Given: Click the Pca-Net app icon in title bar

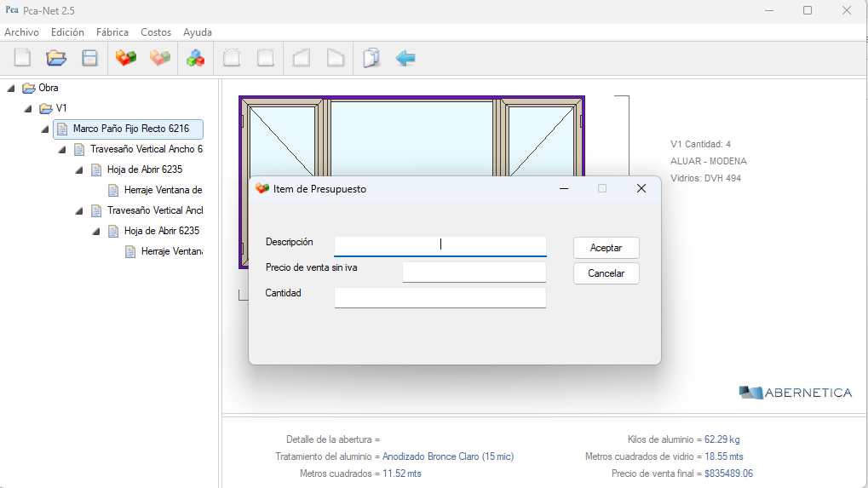Looking at the screenshot, I should pos(12,10).
